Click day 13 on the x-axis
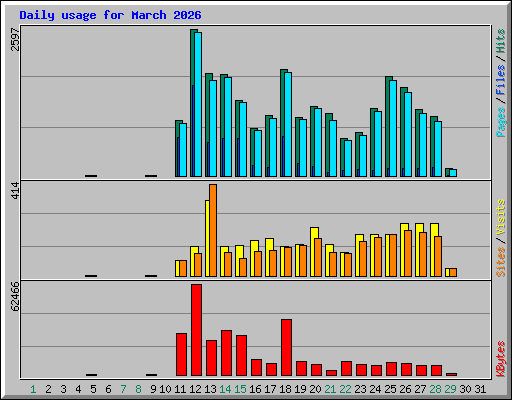Screen dimensions: 512x400 tap(210, 389)
